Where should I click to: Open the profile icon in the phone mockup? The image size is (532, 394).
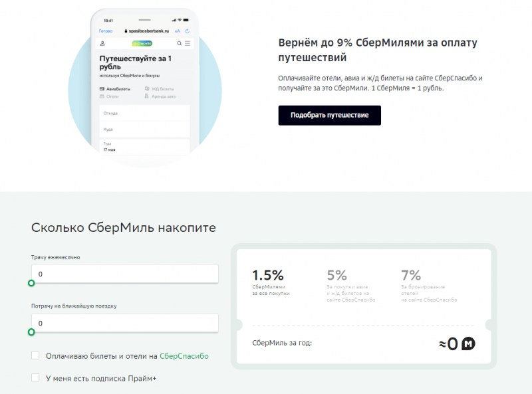pyautogui.click(x=102, y=43)
